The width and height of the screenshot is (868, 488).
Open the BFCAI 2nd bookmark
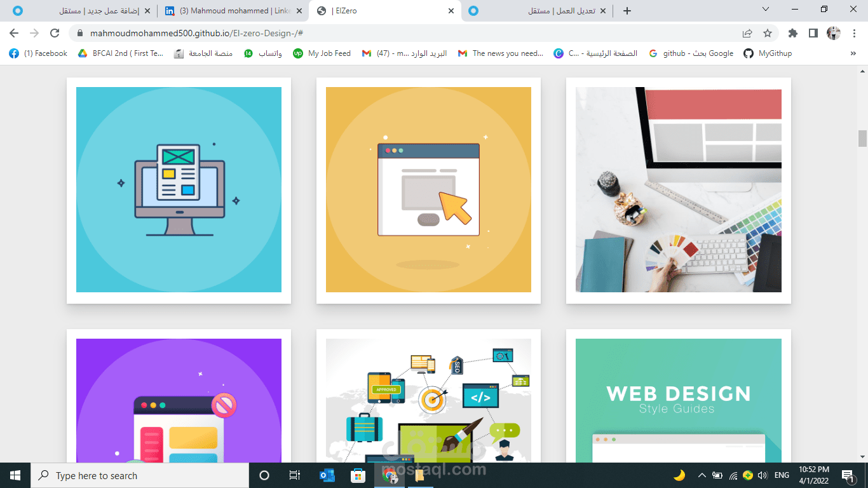(121, 53)
